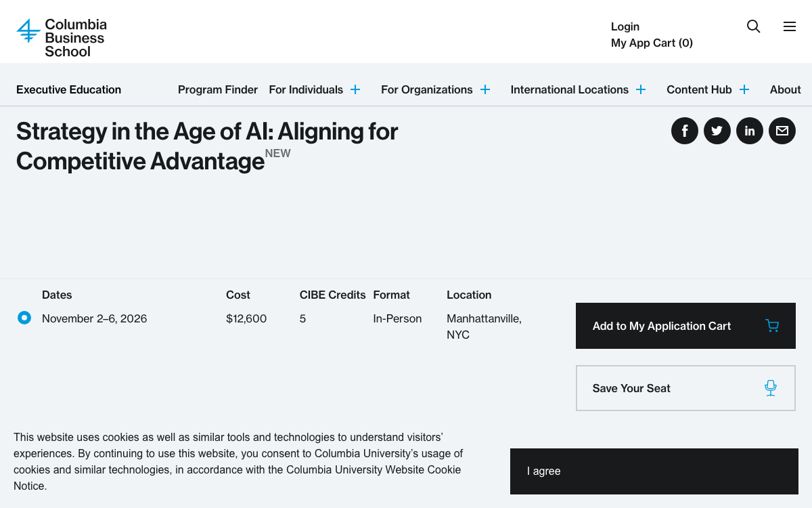Open the hamburger menu icon
This screenshot has height=508, width=812.
click(x=790, y=26)
